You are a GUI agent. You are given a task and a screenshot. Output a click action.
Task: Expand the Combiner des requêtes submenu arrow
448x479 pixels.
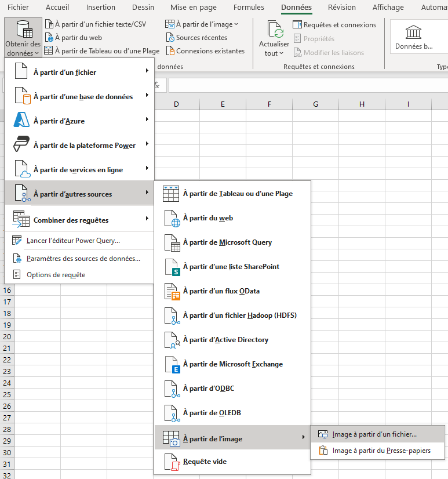pyautogui.click(x=147, y=219)
